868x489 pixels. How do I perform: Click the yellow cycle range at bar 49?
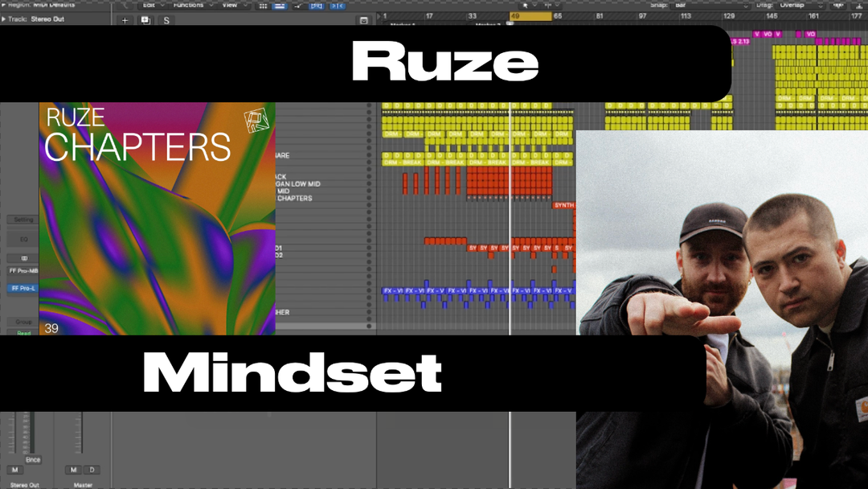tap(530, 16)
